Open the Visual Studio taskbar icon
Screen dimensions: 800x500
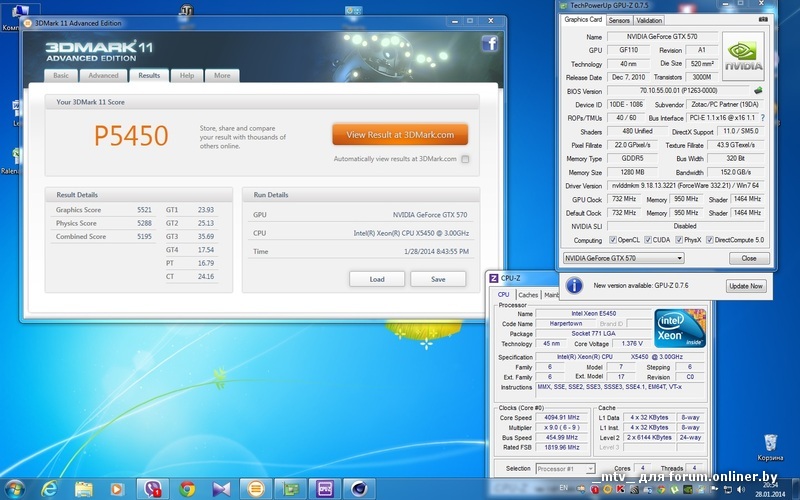(221, 489)
